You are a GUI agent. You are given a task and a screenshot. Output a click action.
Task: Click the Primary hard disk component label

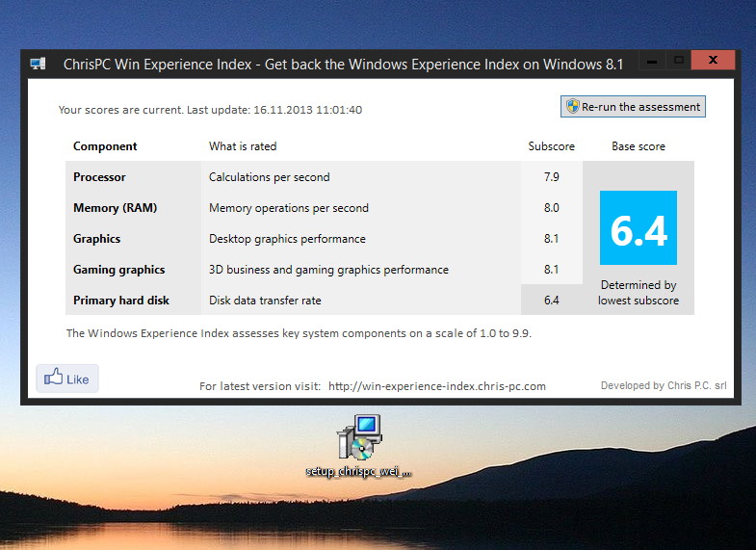click(121, 301)
